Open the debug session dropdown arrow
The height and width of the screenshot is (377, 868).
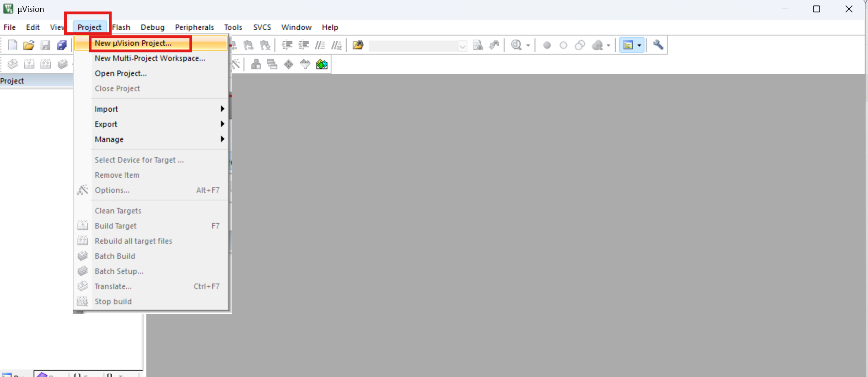tap(528, 45)
